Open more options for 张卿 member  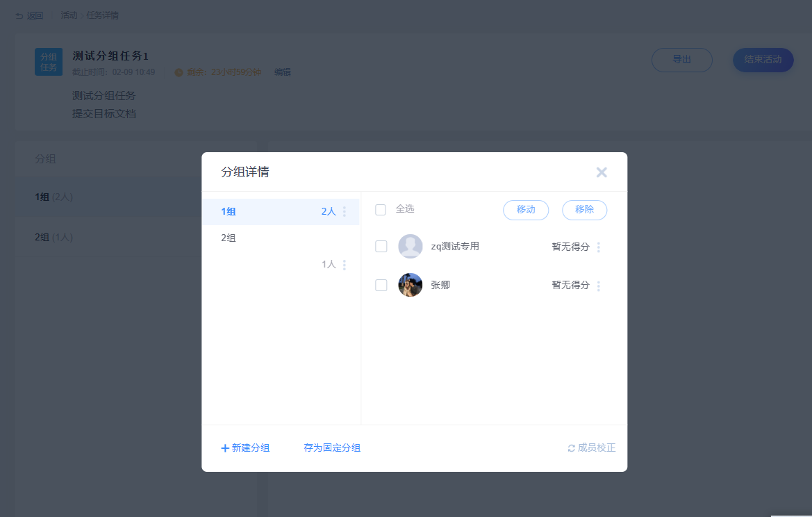[599, 286]
